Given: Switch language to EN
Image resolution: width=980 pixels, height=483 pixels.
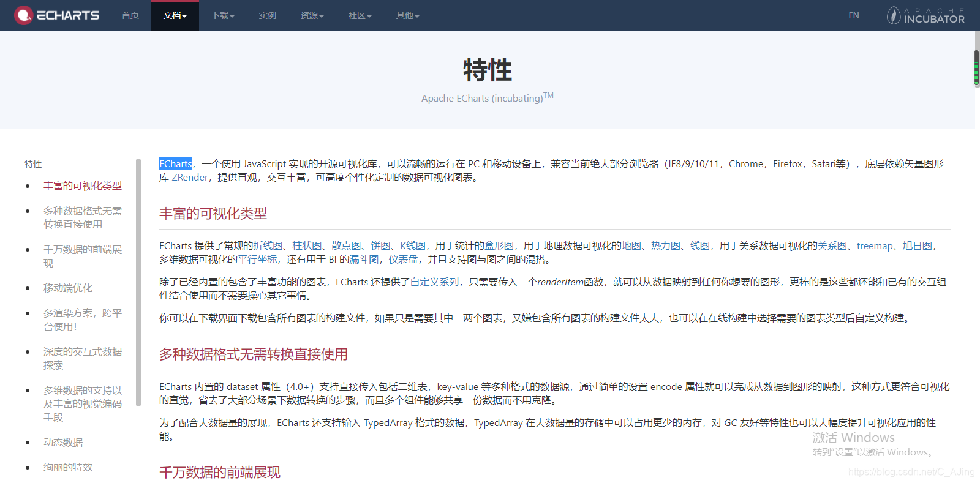Looking at the screenshot, I should coord(854,15).
